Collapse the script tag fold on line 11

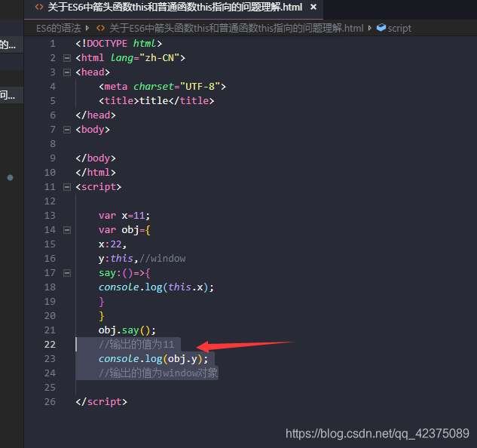click(x=67, y=187)
